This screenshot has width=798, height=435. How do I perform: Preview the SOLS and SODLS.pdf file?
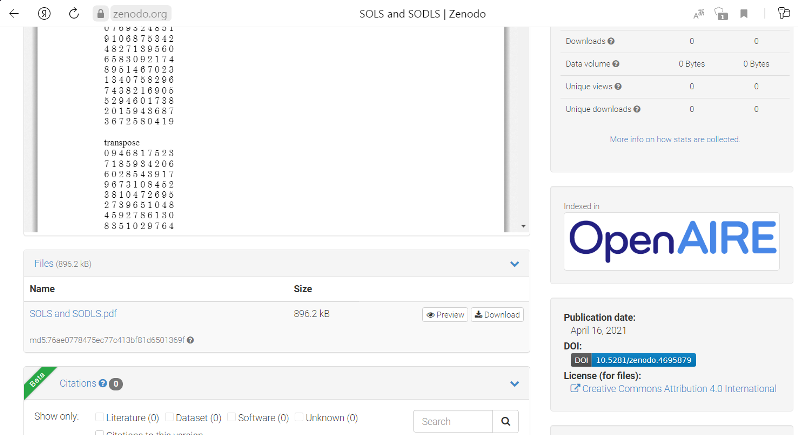(445, 315)
